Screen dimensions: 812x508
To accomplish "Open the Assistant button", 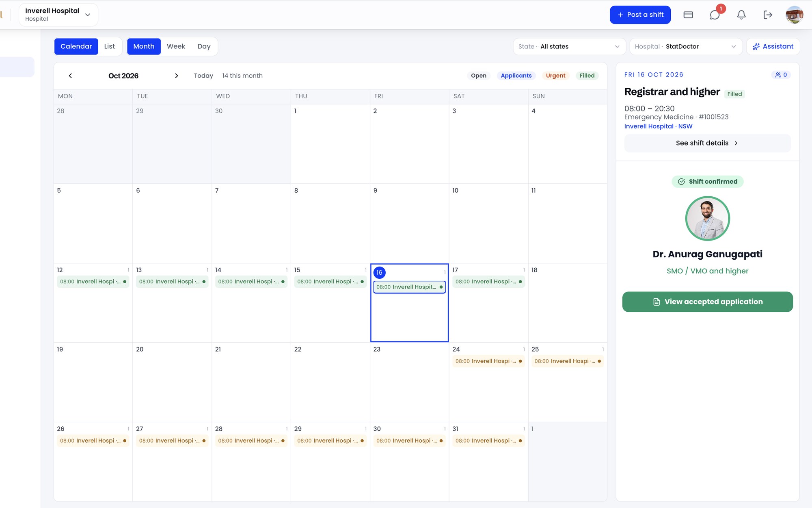I will coord(773,46).
